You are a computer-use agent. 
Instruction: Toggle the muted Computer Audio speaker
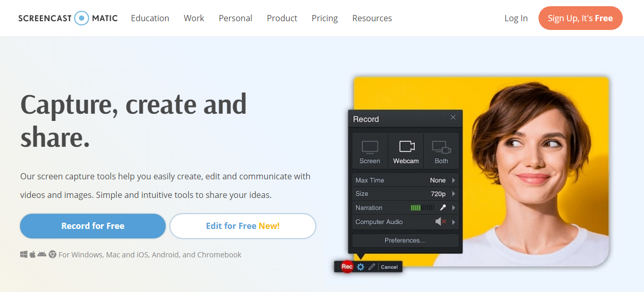click(x=440, y=222)
